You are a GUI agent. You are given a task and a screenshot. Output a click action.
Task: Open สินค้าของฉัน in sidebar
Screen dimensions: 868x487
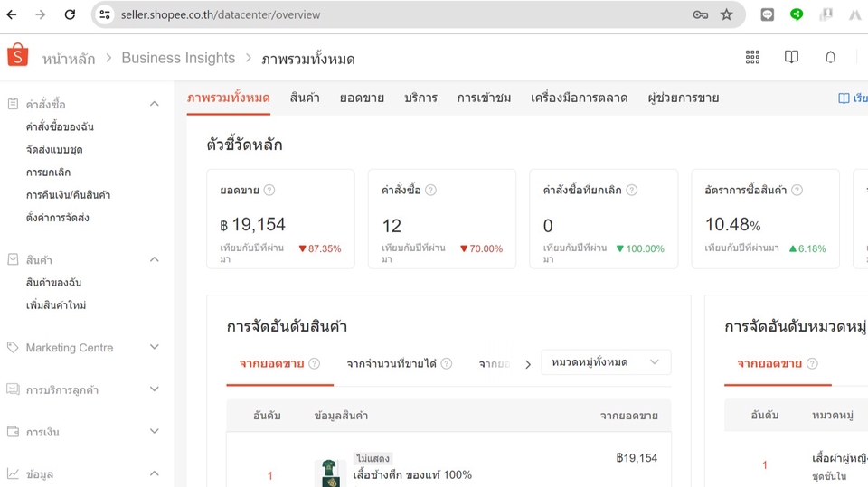53,282
